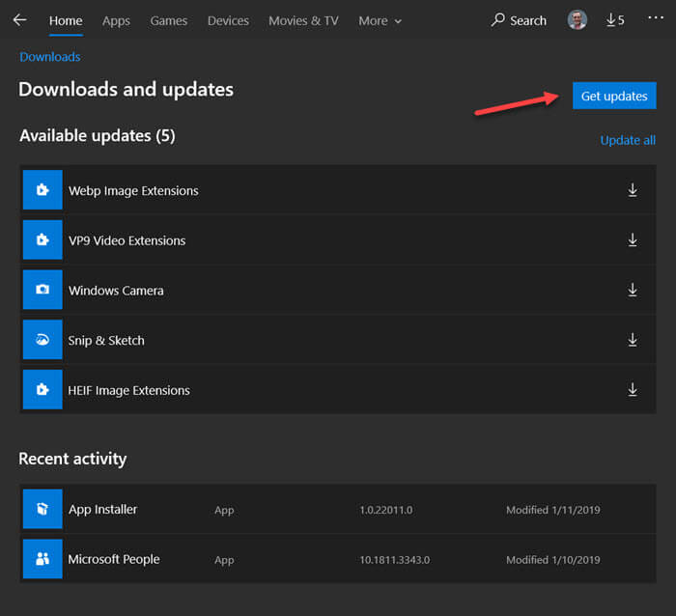Click the Microsoft People app icon

pyautogui.click(x=42, y=559)
